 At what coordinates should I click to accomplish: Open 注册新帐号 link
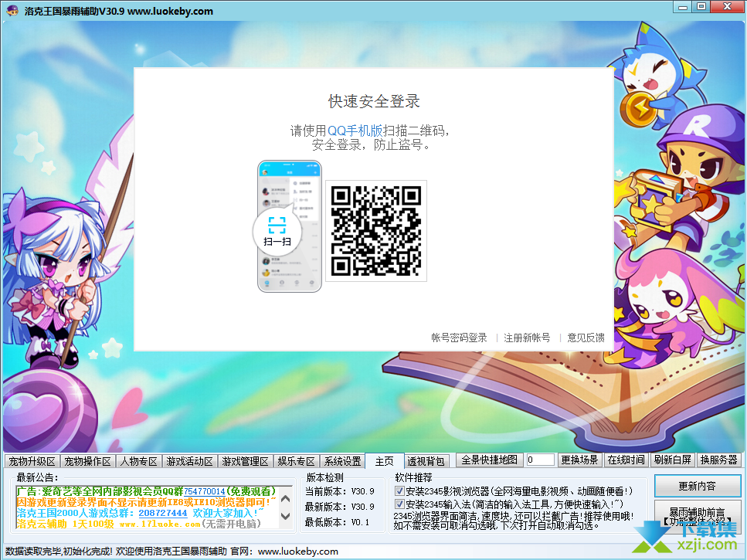pyautogui.click(x=527, y=338)
